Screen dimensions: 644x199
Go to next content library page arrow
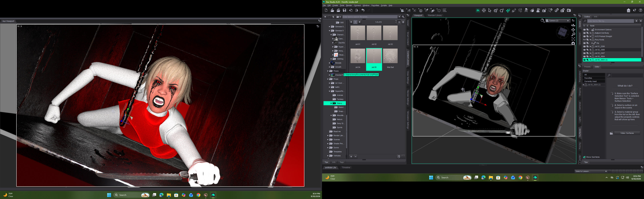(x=360, y=22)
